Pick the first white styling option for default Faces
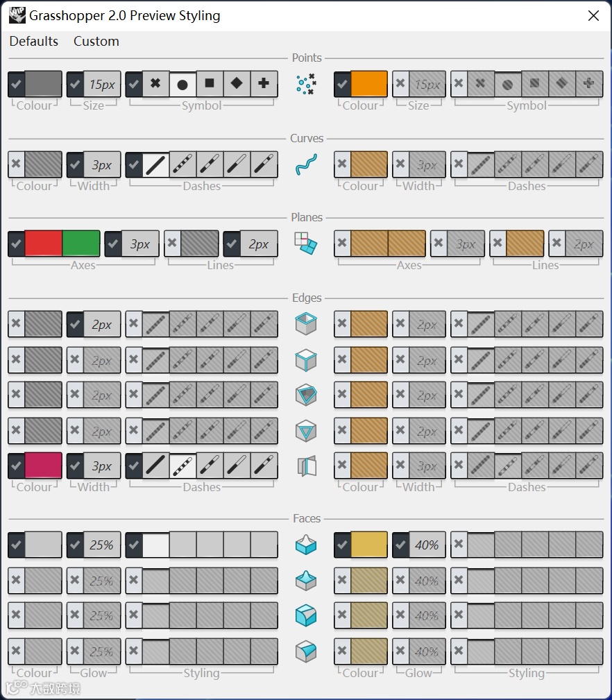 pos(156,545)
